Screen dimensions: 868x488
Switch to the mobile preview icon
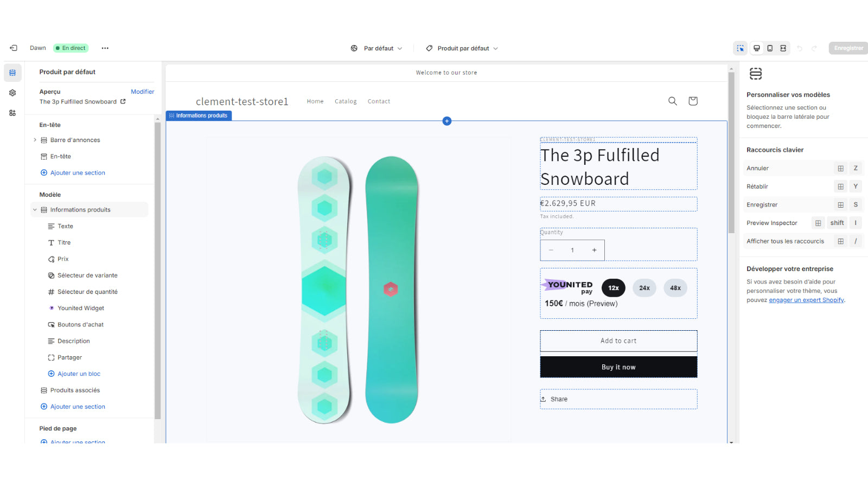pyautogui.click(x=770, y=48)
